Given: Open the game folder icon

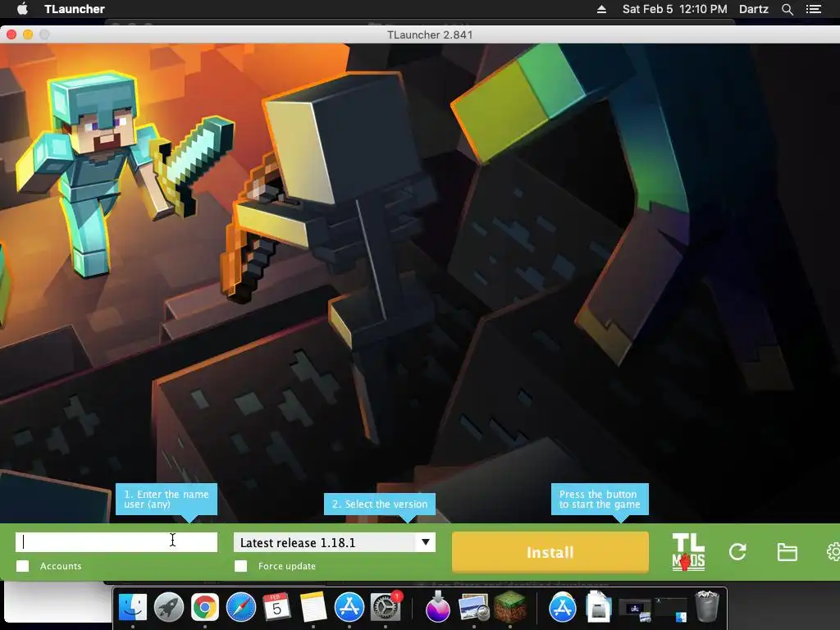Looking at the screenshot, I should click(x=787, y=552).
